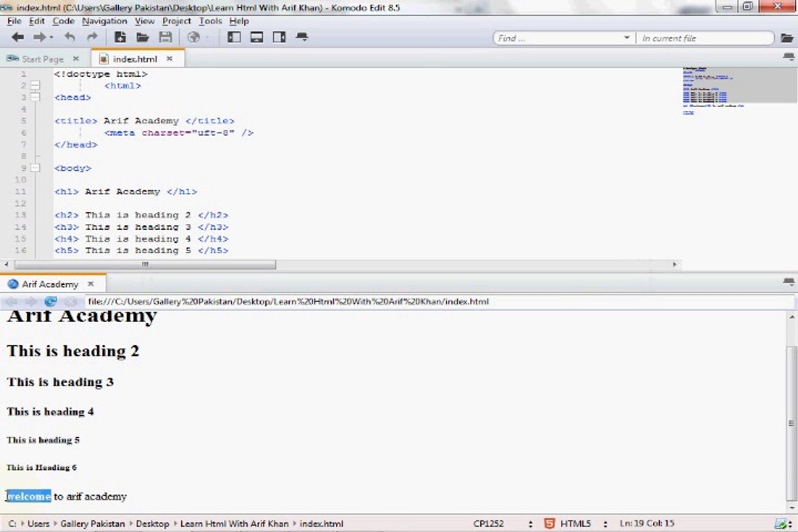798x532 pixels.
Task: Go back with the Back arrow toolbar icon
Action: tap(17, 37)
